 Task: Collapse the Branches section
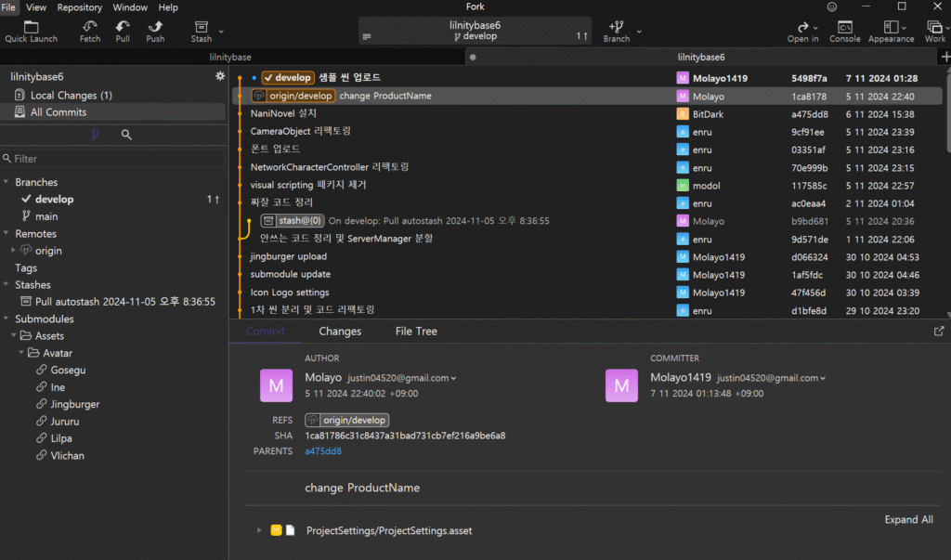(x=7, y=182)
